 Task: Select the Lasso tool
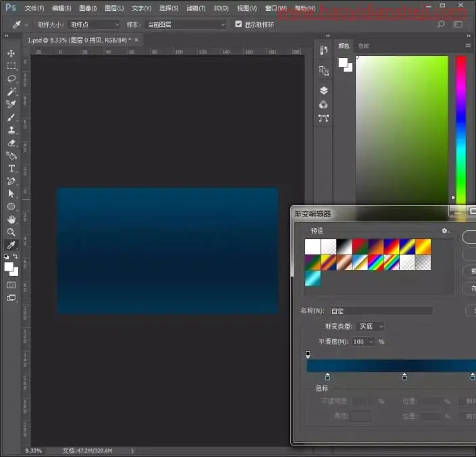(x=11, y=78)
